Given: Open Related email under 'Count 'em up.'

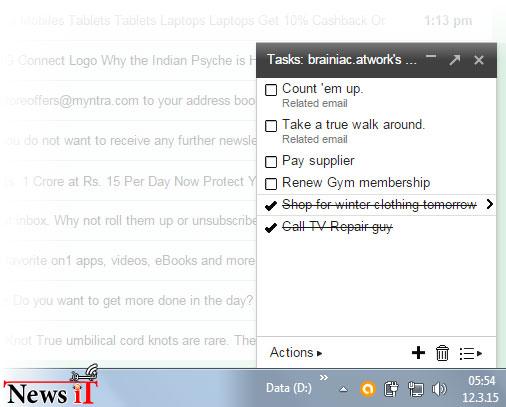Looking at the screenshot, I should tap(315, 103).
